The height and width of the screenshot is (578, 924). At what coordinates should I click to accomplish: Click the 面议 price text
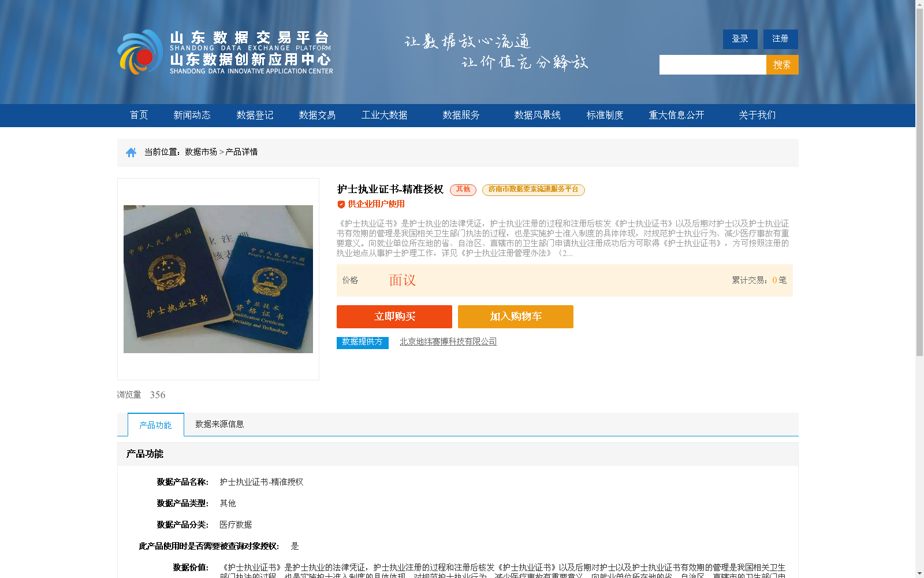pos(403,280)
